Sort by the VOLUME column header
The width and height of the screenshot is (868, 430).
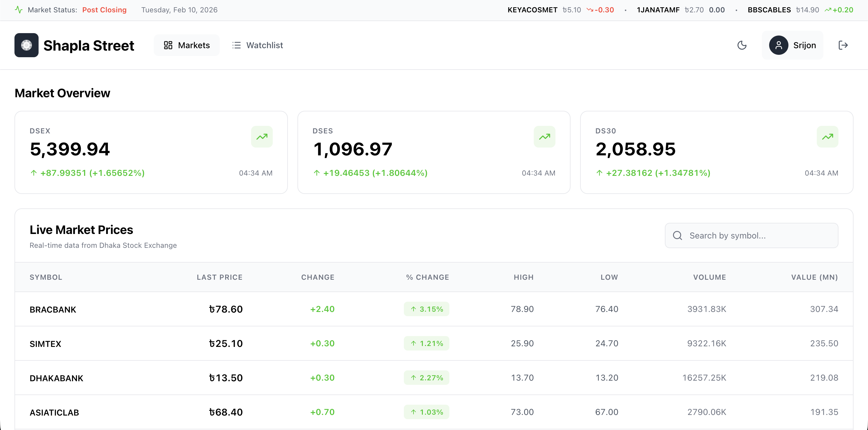pos(709,277)
